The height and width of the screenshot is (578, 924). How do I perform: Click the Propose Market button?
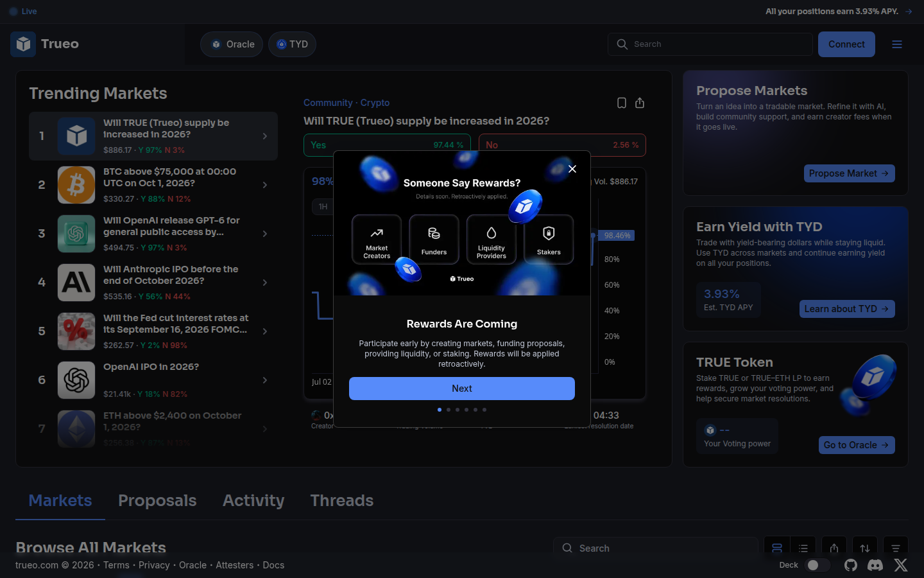click(x=850, y=173)
